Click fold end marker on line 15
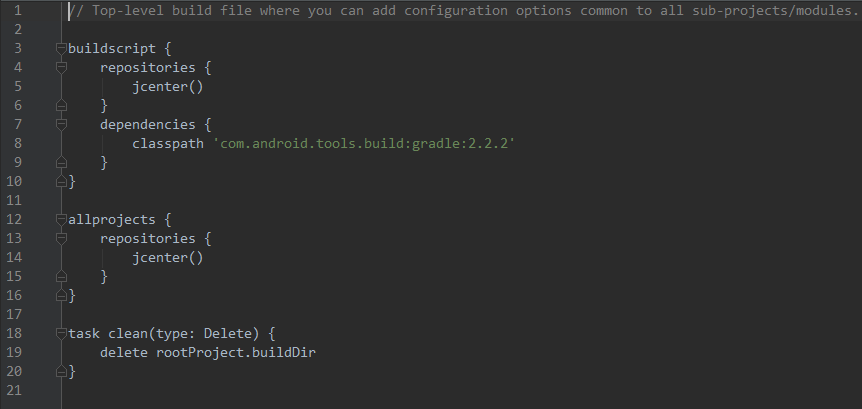862x409 pixels. [x=62, y=276]
